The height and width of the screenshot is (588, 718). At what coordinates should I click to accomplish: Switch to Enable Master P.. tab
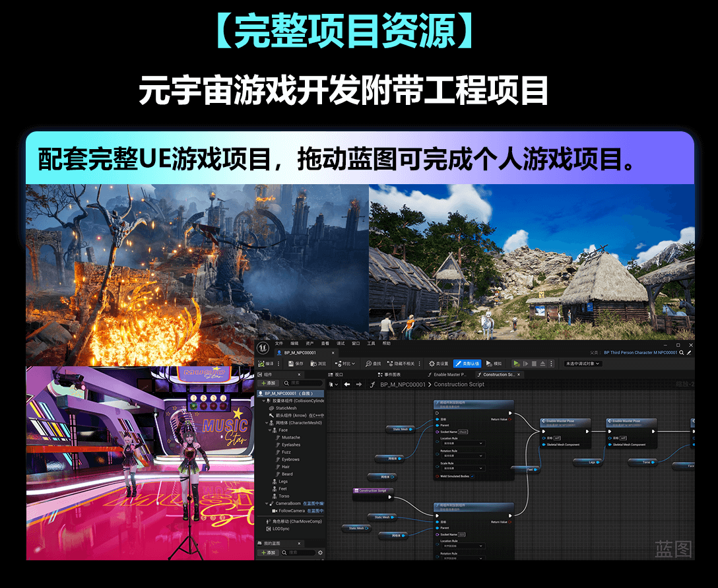coord(447,375)
